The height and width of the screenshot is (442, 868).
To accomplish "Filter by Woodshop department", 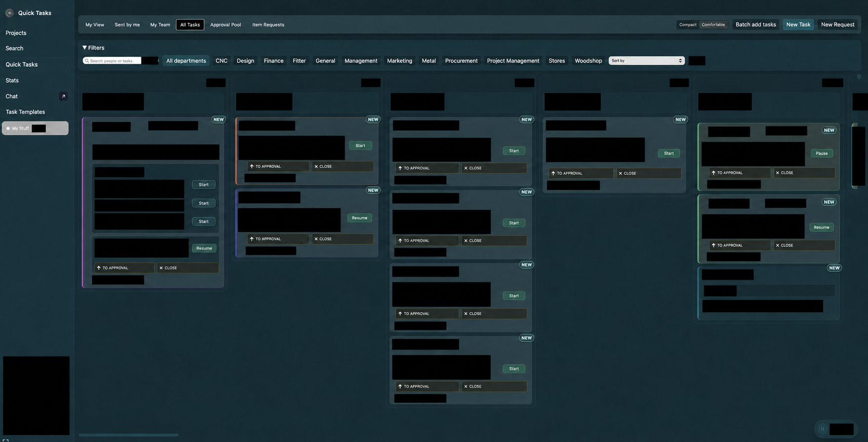I will (x=588, y=61).
